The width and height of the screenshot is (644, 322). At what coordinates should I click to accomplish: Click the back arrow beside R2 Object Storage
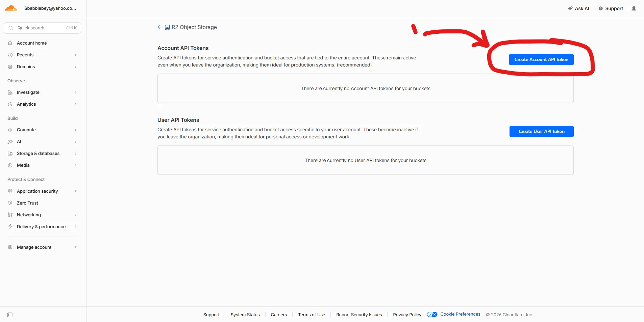coord(160,27)
